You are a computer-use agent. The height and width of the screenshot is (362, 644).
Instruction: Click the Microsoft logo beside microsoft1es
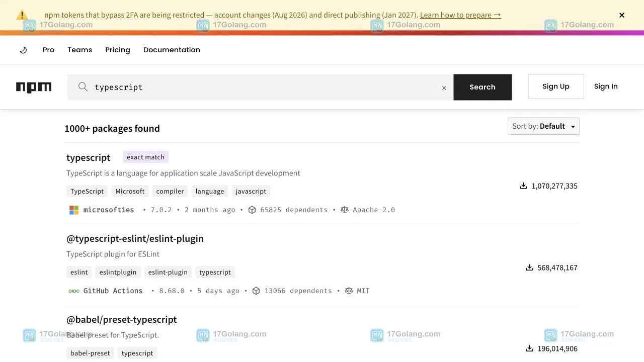[74, 210]
